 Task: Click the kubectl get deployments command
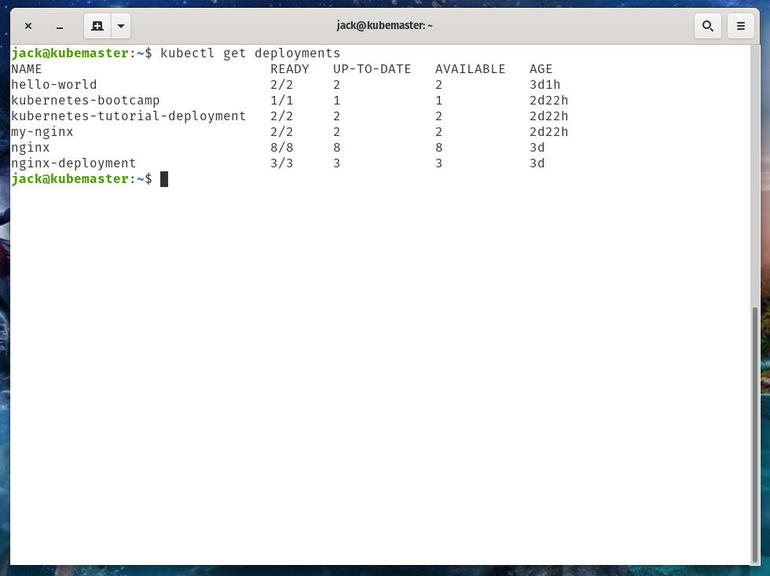click(x=250, y=53)
